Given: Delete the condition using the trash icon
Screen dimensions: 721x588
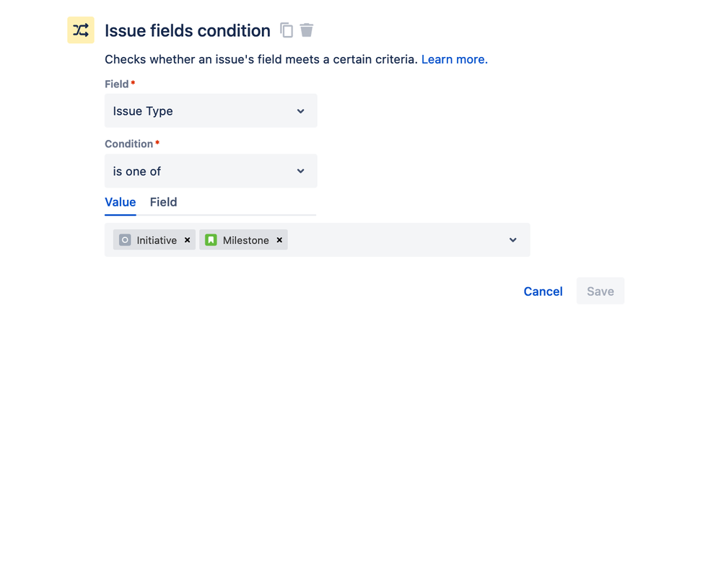Looking at the screenshot, I should coord(307,30).
